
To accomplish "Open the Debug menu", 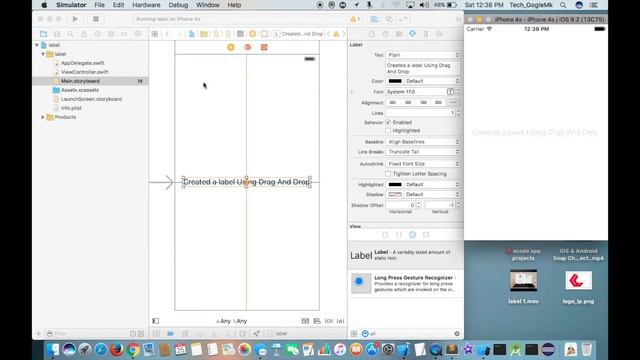I will 178,5.
